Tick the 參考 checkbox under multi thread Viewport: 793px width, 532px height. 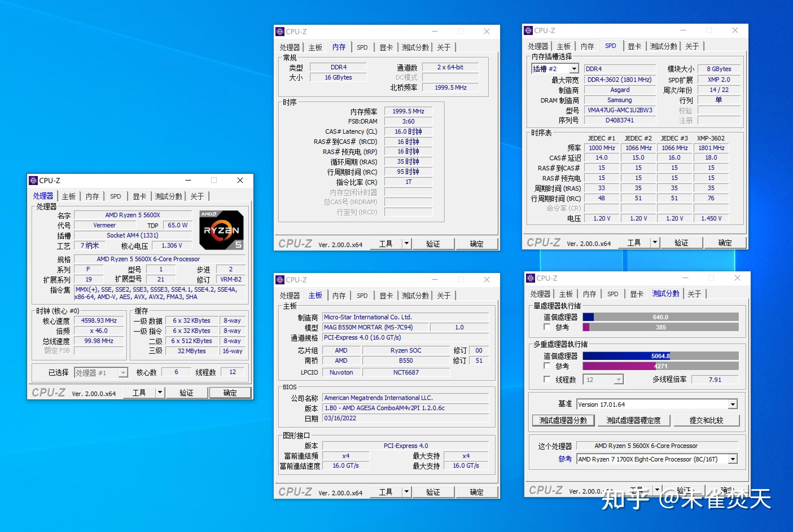pyautogui.click(x=547, y=366)
